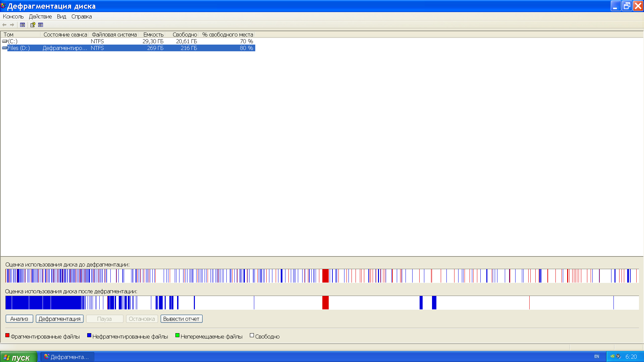Click the EN language indicator in taskbar
This screenshot has width=644, height=362.
click(596, 356)
